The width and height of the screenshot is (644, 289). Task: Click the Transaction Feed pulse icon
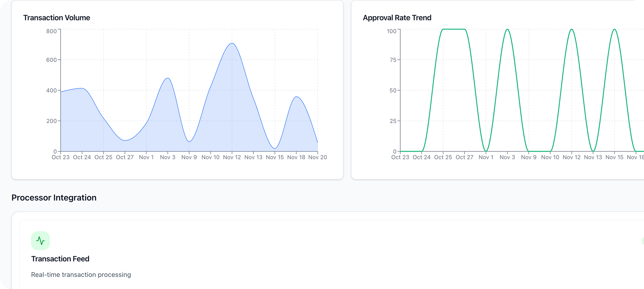coord(40,240)
